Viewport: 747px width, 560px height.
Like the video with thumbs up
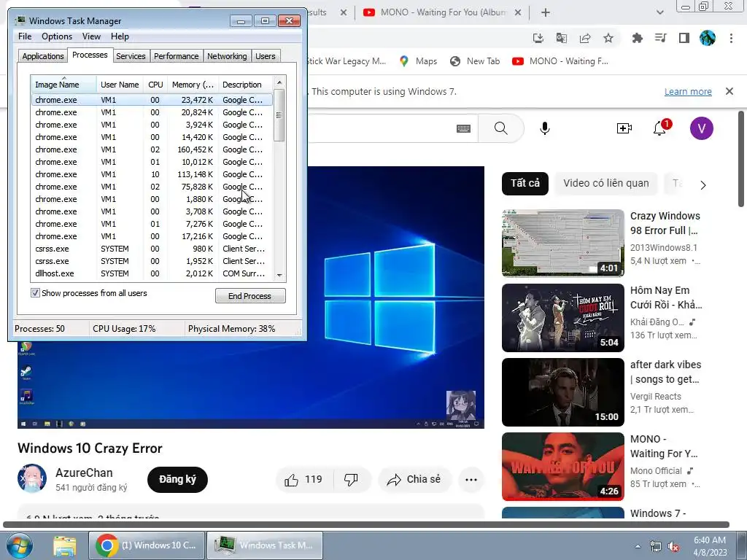pyautogui.click(x=304, y=480)
